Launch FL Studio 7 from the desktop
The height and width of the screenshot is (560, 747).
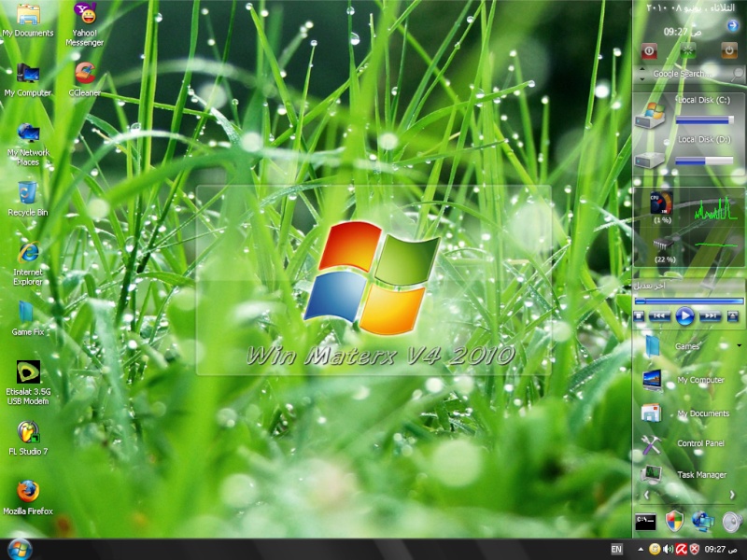point(28,439)
